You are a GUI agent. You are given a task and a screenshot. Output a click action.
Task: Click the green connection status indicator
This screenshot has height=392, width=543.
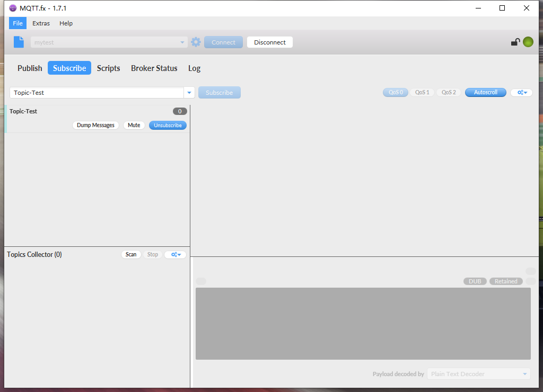(528, 42)
